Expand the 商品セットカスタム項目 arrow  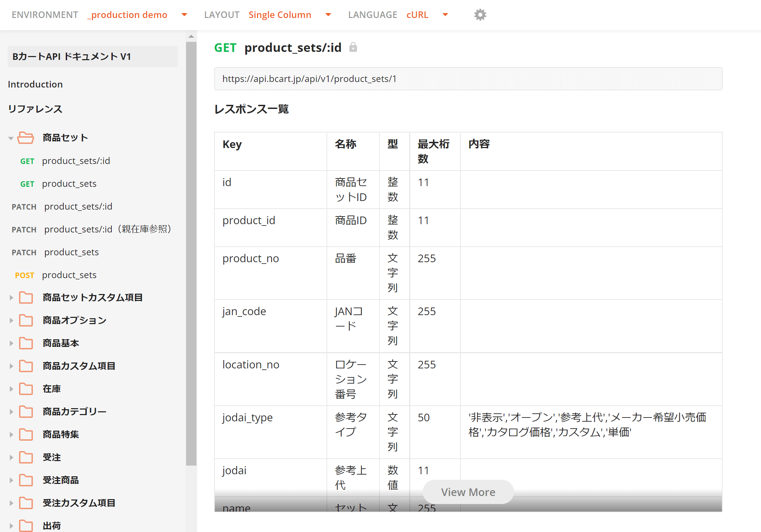(x=11, y=297)
